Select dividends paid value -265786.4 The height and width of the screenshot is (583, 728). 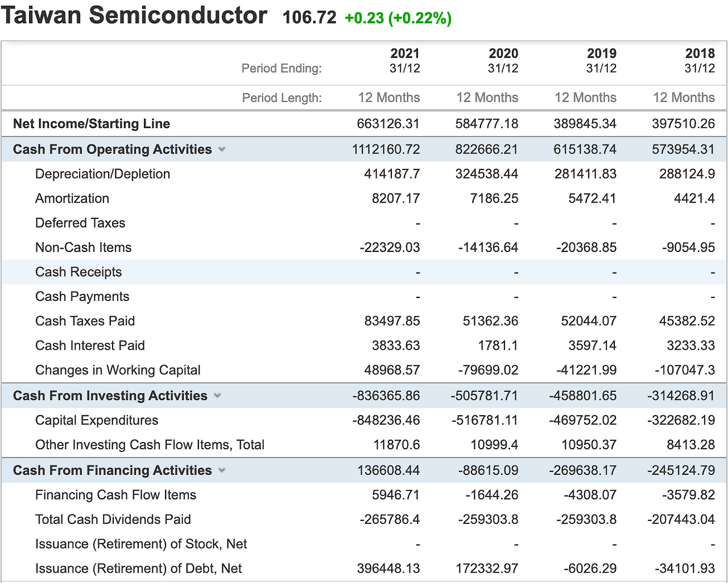tap(390, 519)
